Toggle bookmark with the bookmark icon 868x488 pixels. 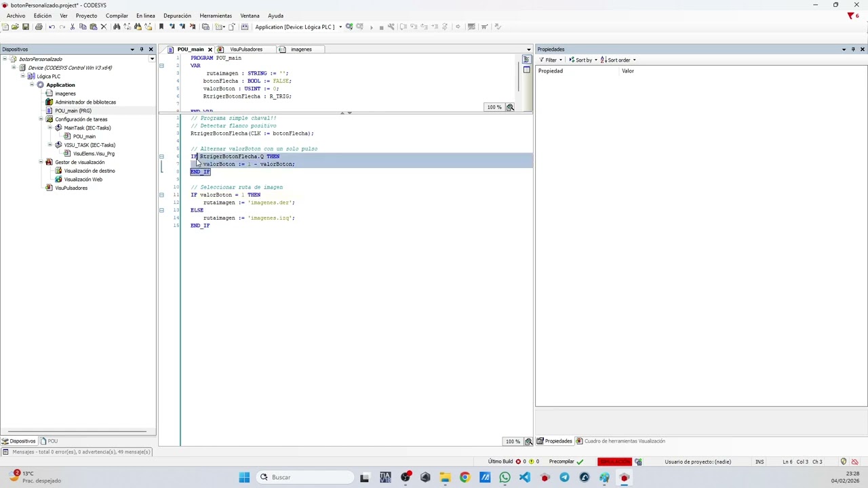(161, 26)
